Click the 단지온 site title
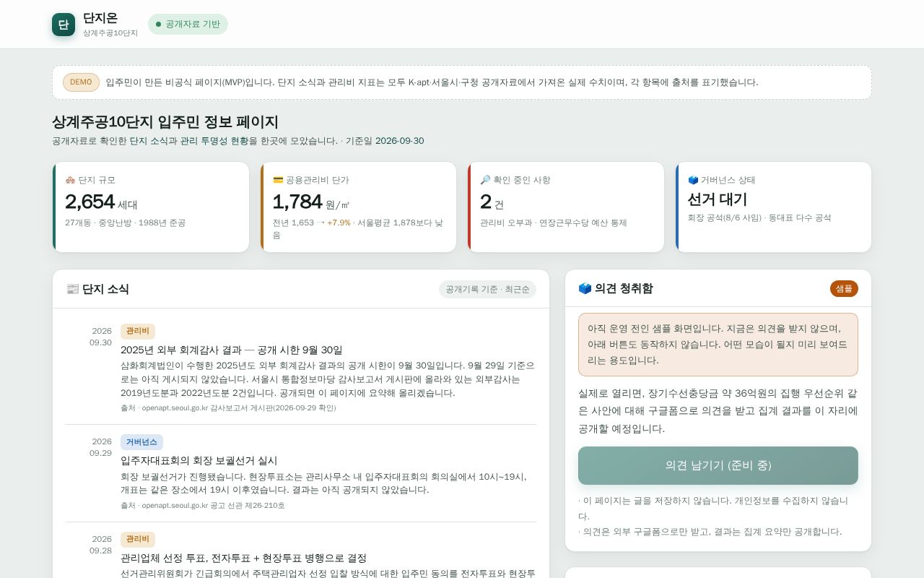The image size is (924, 578). [100, 18]
